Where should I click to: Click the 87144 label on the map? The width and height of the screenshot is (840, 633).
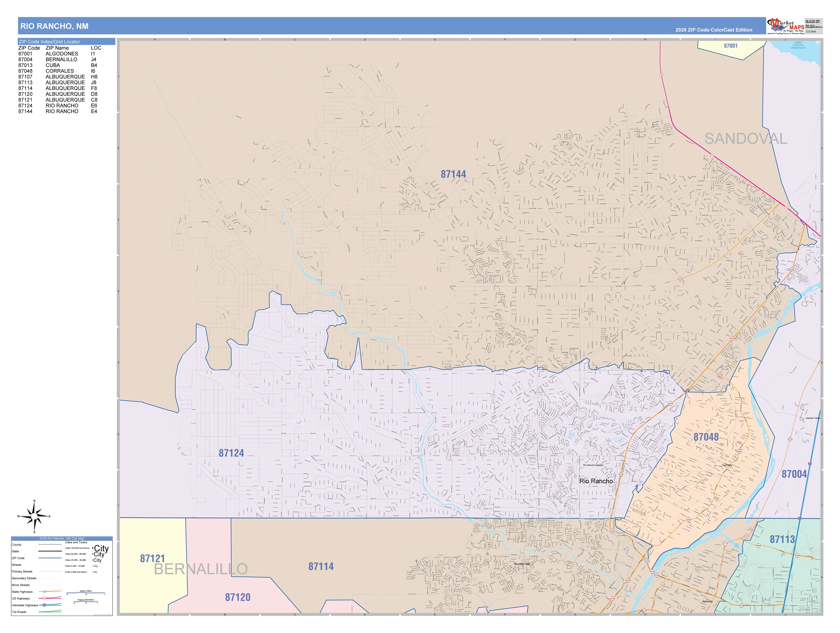click(x=453, y=174)
